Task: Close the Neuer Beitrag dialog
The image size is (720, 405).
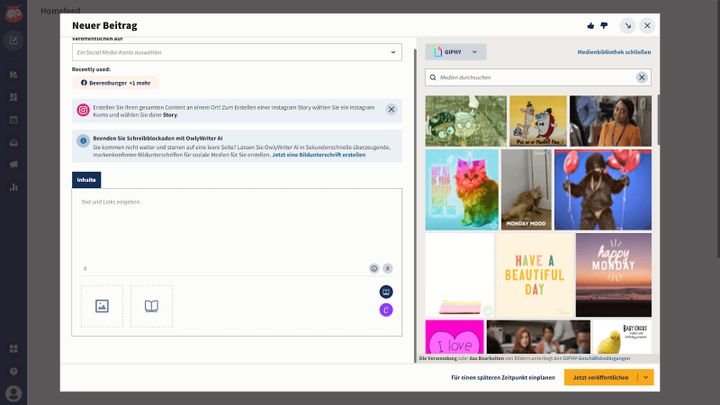Action: pyautogui.click(x=647, y=26)
